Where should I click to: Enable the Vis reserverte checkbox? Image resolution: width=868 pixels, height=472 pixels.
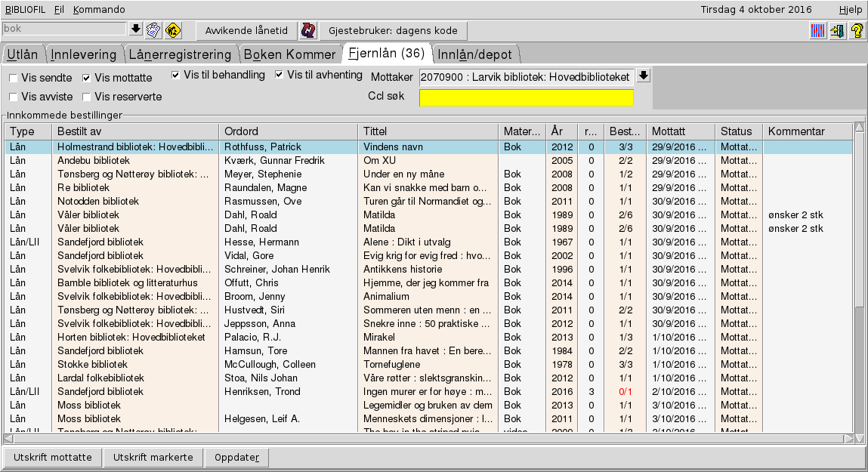(87, 97)
